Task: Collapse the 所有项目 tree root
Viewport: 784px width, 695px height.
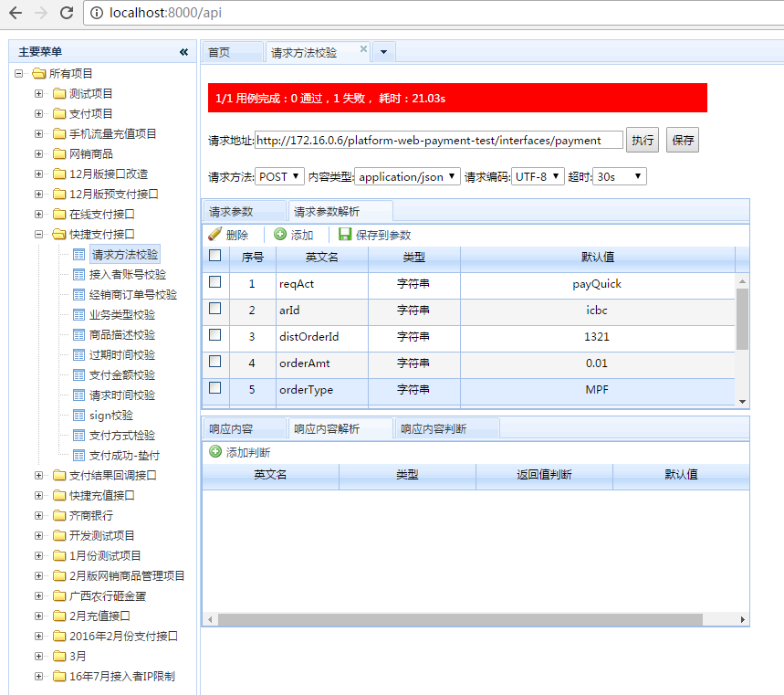Action: [18, 74]
